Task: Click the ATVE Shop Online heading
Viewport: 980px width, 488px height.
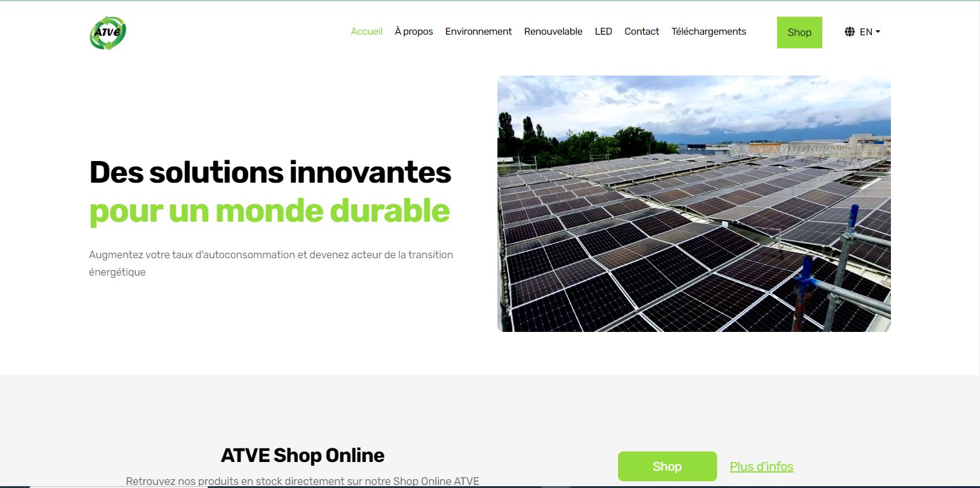Action: coord(303,455)
